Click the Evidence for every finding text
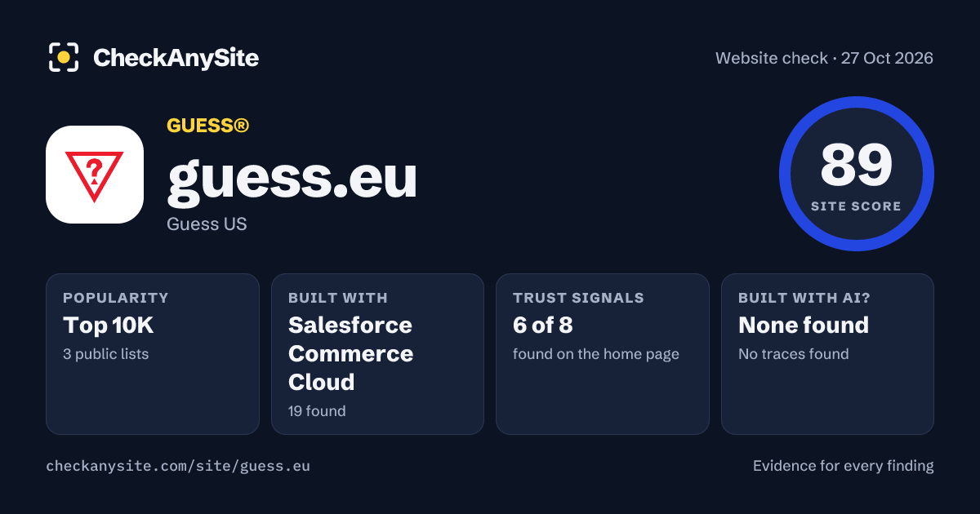The width and height of the screenshot is (980, 514). pyautogui.click(x=843, y=466)
